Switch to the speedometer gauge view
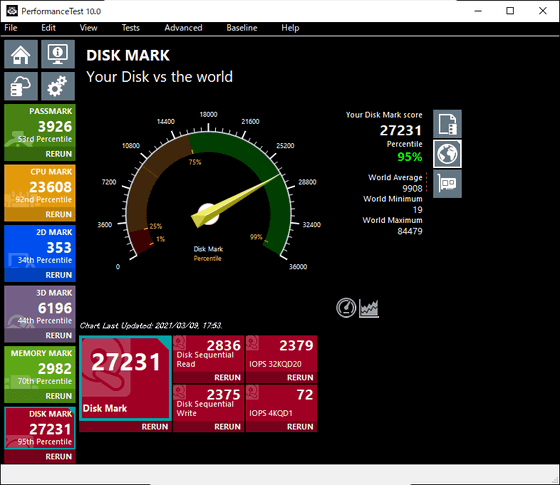Screen dimensions: 560x485 tap(346, 308)
